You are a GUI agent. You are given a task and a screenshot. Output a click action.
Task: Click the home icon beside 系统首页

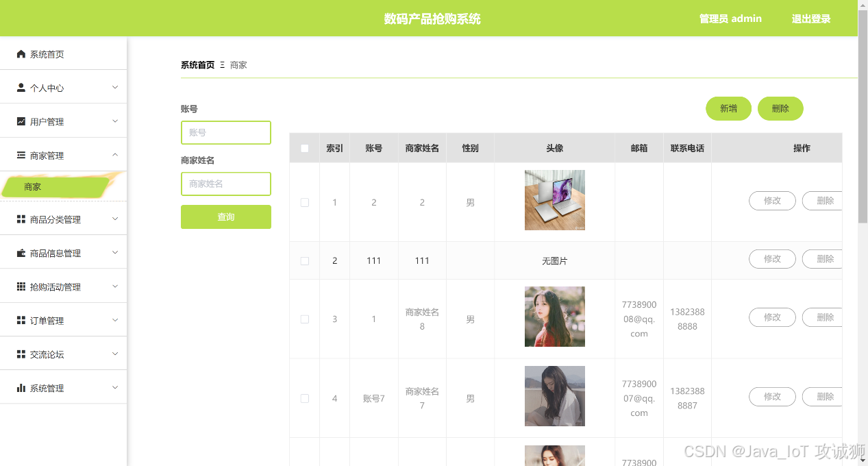21,54
